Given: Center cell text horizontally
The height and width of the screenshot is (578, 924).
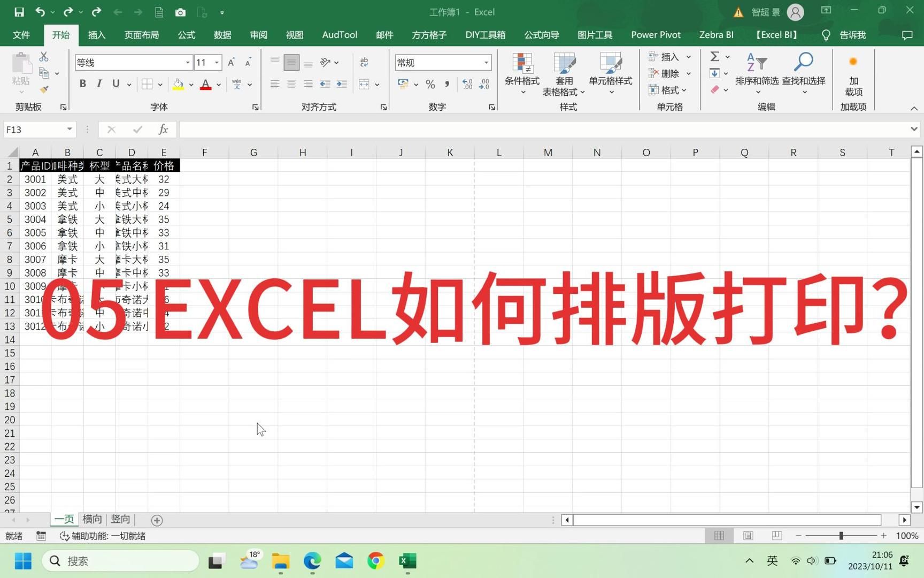Looking at the screenshot, I should coord(291,84).
